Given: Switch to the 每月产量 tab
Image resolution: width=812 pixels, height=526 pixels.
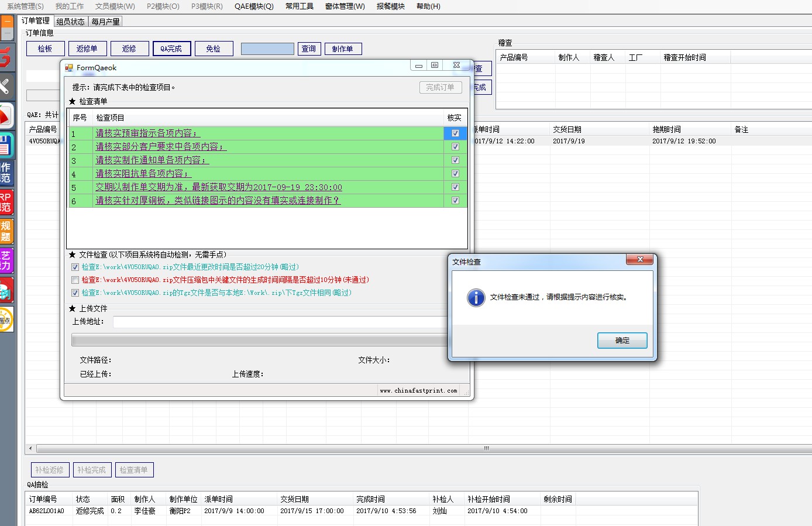Looking at the screenshot, I should coord(105,22).
